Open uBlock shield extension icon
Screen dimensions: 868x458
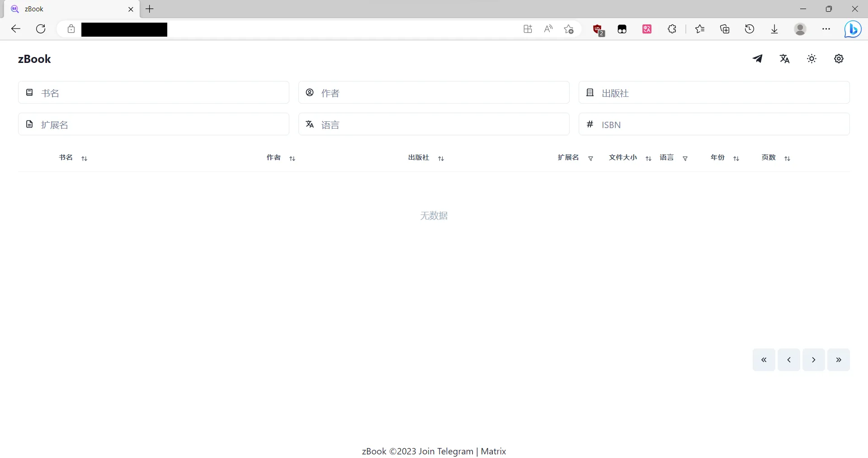(x=598, y=29)
